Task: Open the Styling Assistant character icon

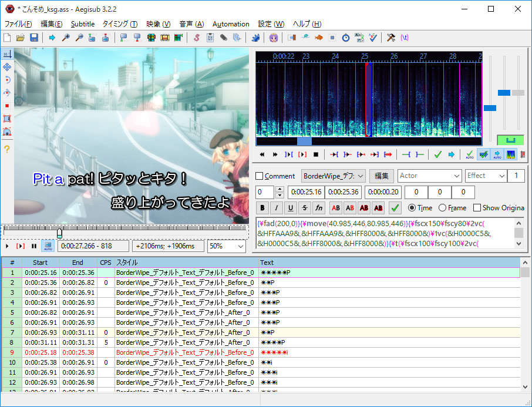Action: click(274, 38)
